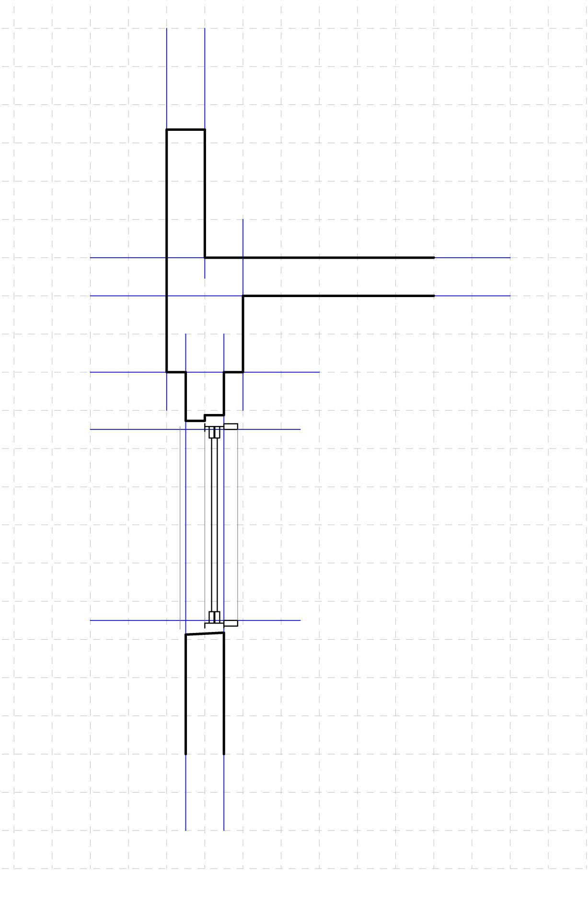Click blue vertical guide above wall's top-left corner

pyautogui.click(x=167, y=77)
